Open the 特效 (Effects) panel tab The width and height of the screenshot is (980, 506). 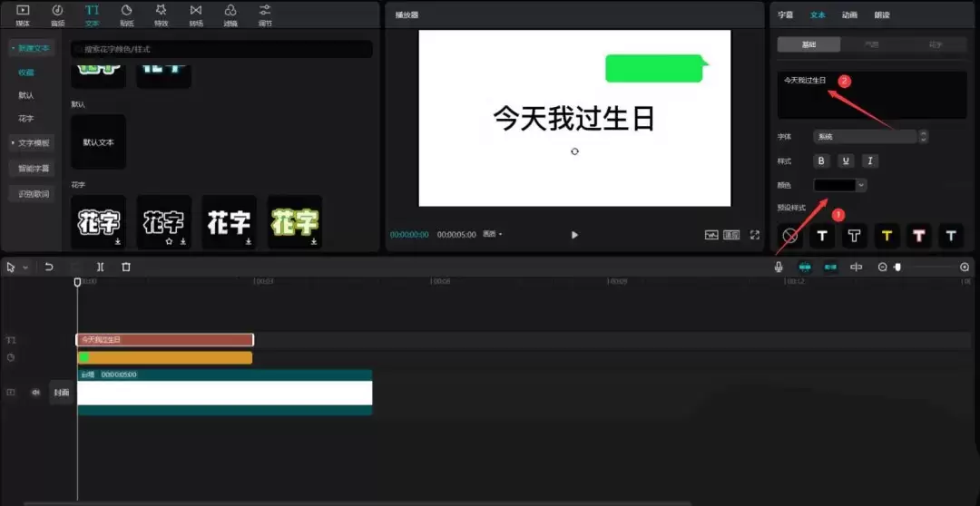[162, 15]
